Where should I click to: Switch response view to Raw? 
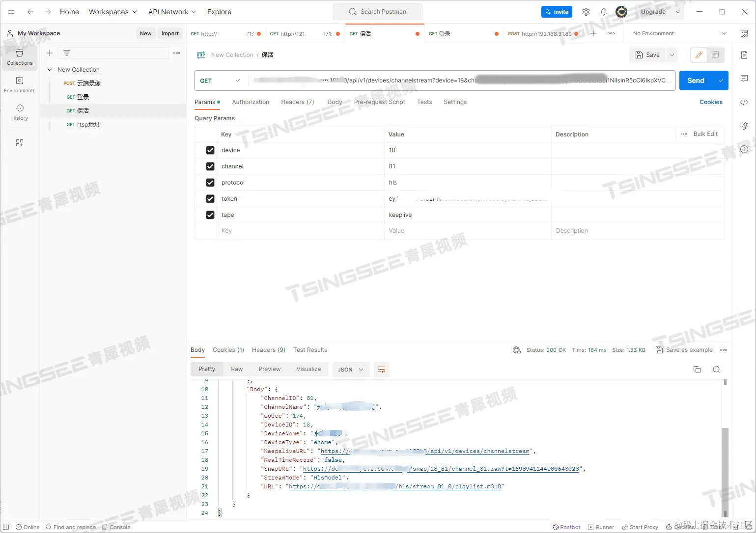pos(237,369)
